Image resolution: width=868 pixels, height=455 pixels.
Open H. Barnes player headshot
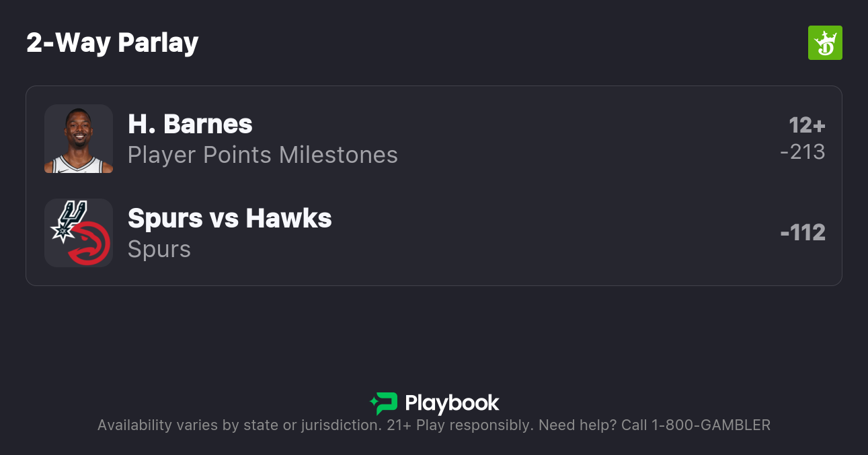point(79,139)
